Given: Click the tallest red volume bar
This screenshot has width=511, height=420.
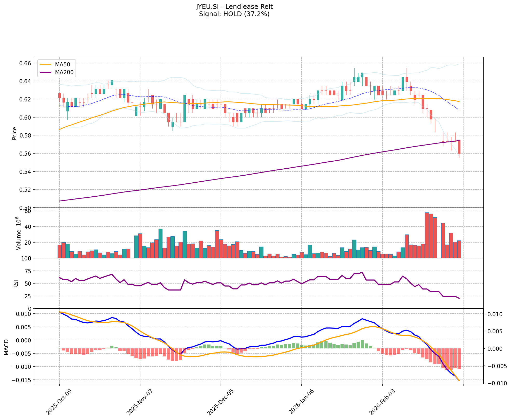Looking at the screenshot, I should click(x=427, y=235).
